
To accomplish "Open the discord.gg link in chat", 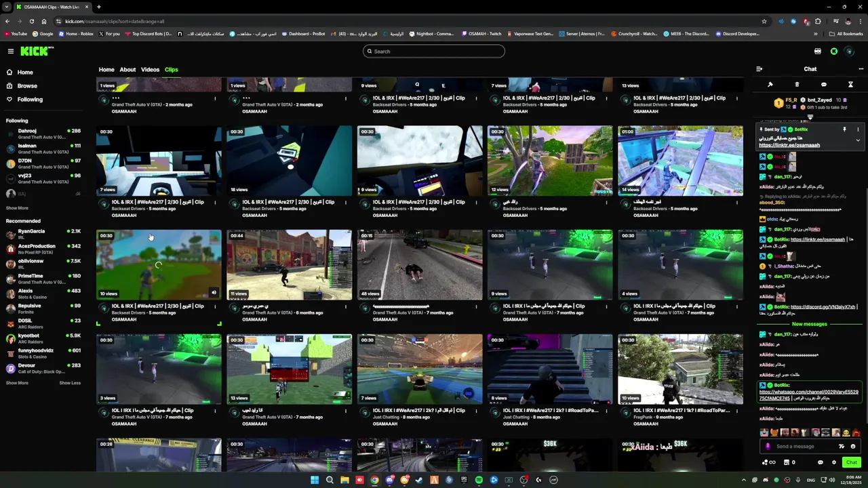I will [823, 307].
